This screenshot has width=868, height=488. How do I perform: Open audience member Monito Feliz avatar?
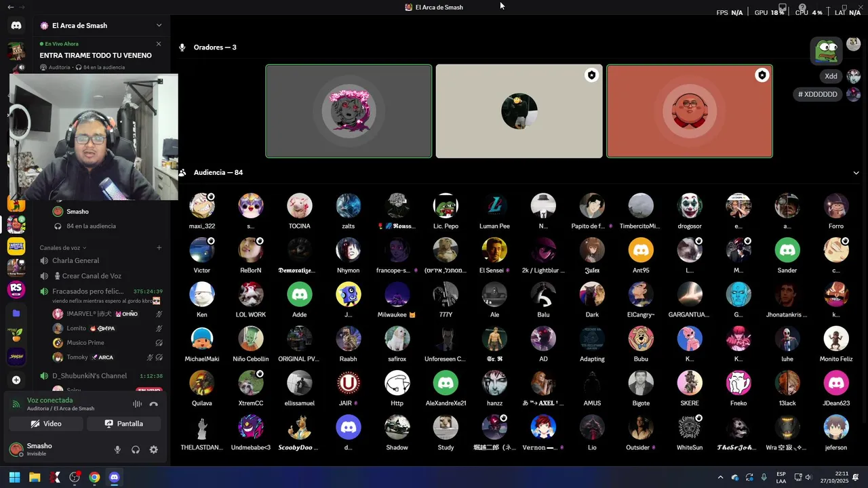[836, 338]
